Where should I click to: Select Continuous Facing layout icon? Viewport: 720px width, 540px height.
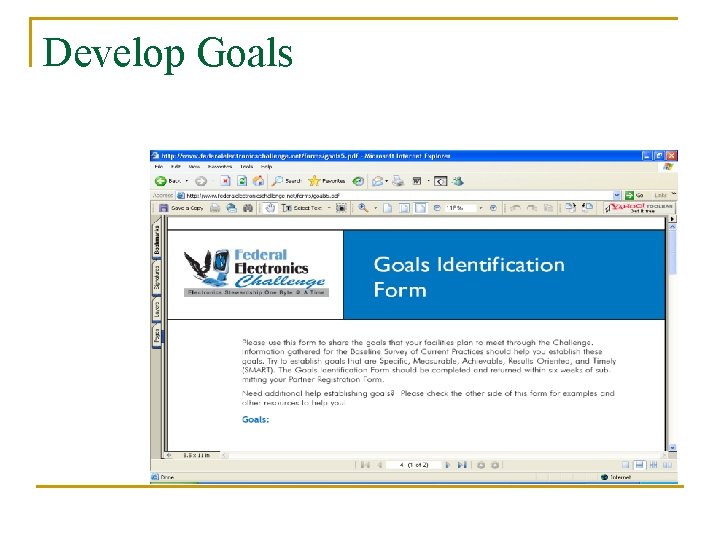click(x=653, y=465)
